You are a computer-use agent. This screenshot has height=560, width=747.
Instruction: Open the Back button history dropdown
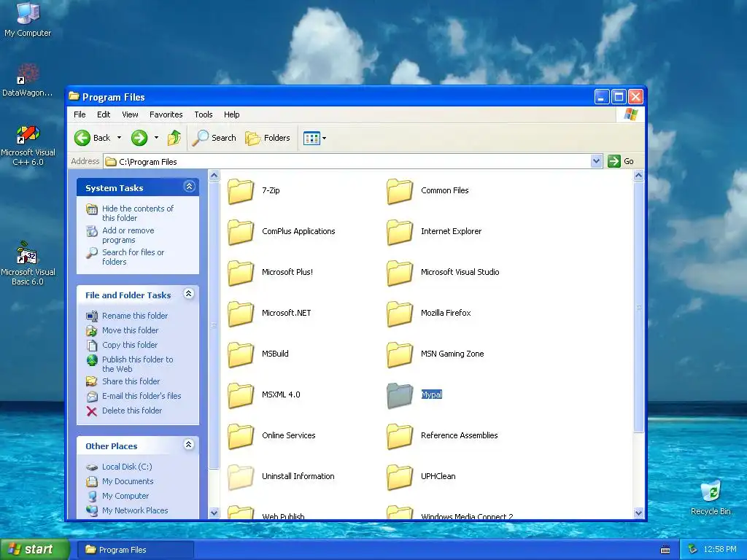pyautogui.click(x=119, y=138)
